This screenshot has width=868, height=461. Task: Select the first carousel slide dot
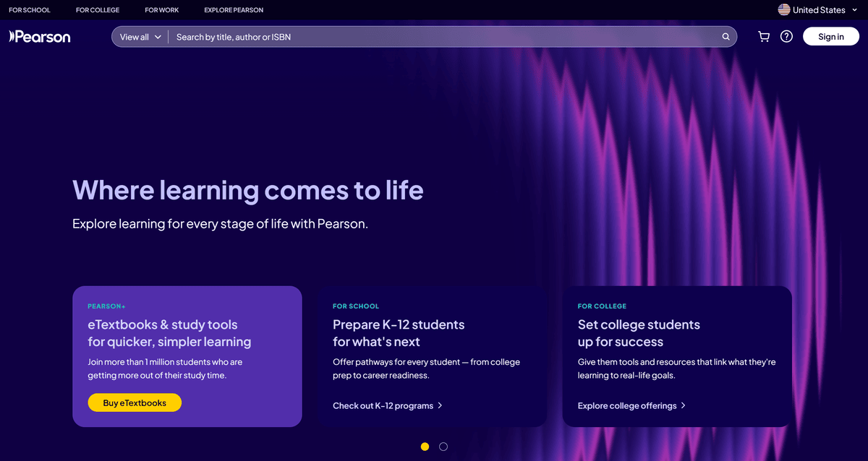[x=425, y=447]
